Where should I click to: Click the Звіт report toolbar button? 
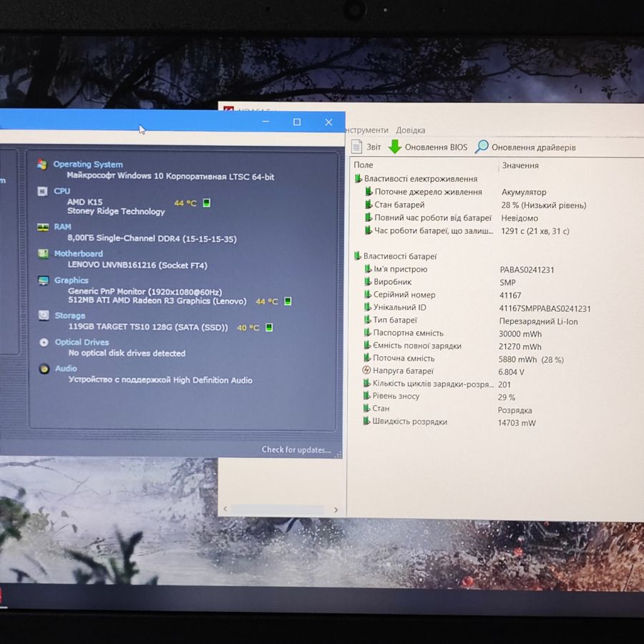366,147
